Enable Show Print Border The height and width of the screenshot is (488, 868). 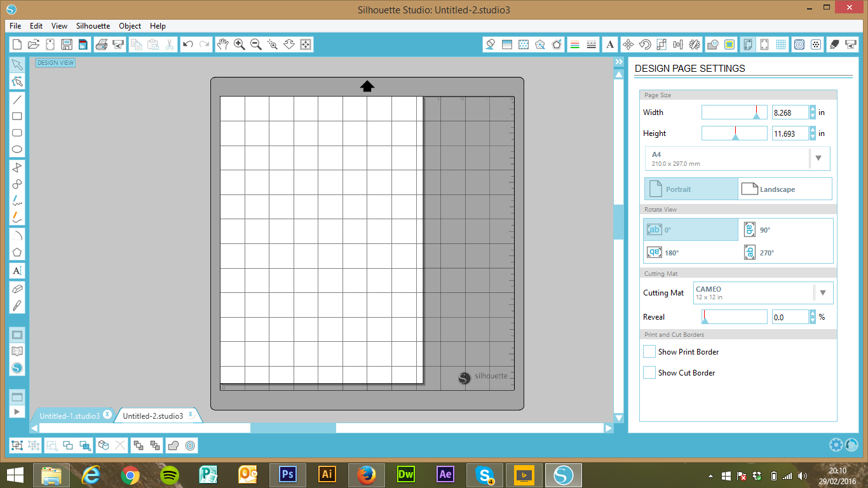pyautogui.click(x=649, y=351)
